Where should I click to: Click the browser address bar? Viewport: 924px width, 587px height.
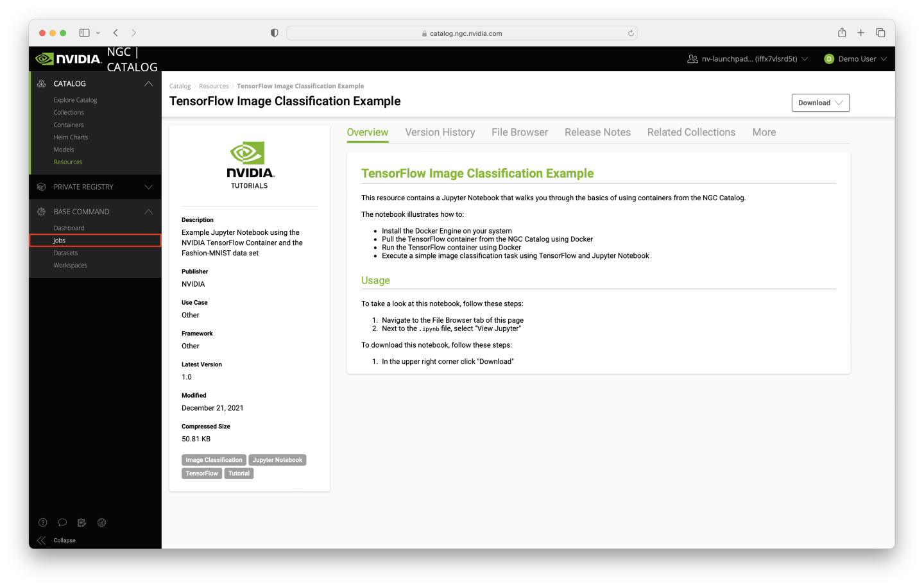click(x=461, y=33)
